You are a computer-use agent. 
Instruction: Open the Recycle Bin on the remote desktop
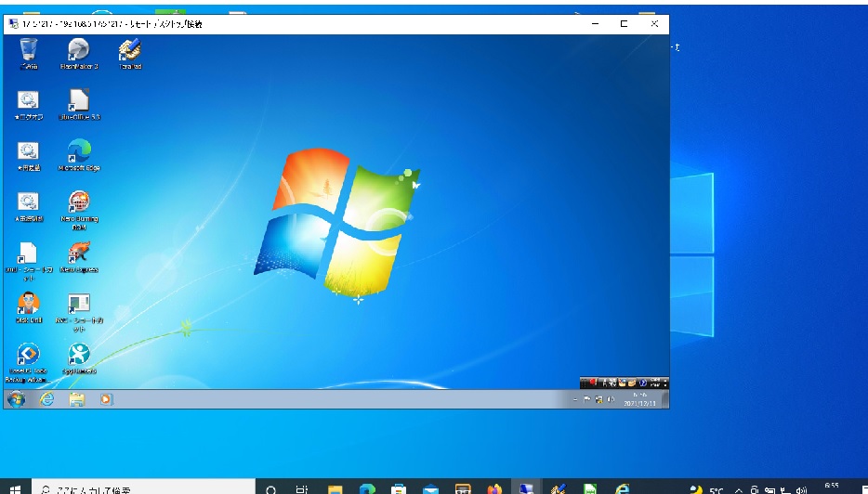tap(29, 53)
